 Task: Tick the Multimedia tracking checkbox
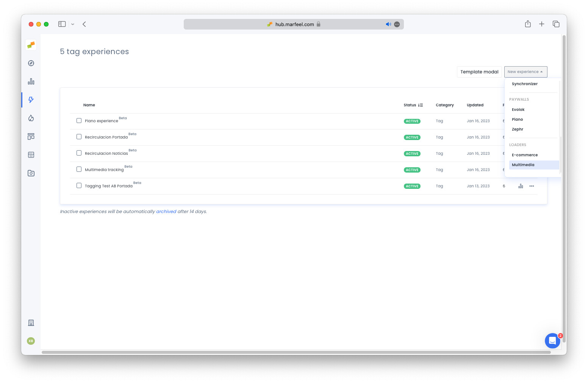point(79,169)
